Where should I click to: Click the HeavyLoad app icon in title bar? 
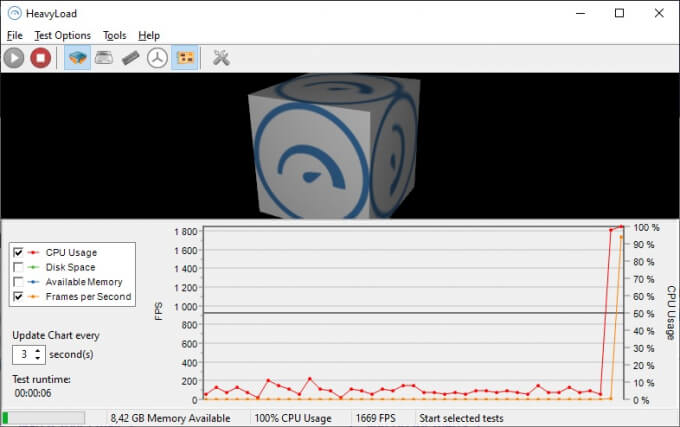tap(14, 13)
